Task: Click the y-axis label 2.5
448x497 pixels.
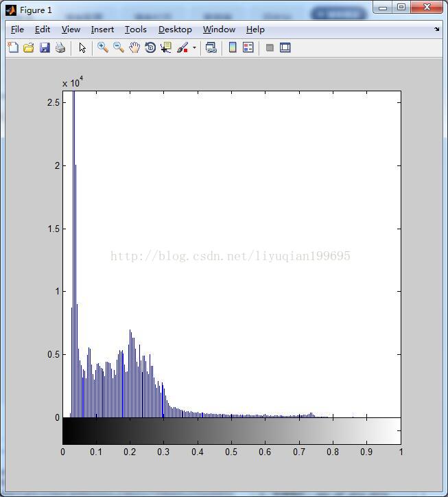Action: click(54, 102)
